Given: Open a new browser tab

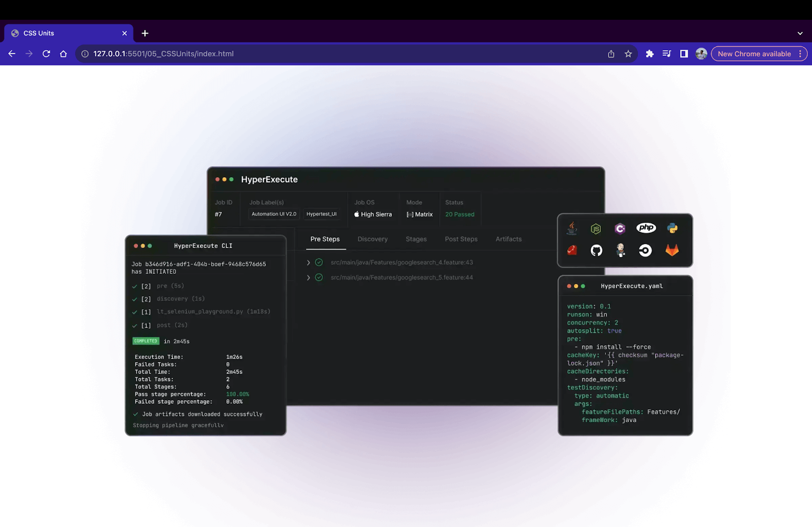Looking at the screenshot, I should click(145, 33).
